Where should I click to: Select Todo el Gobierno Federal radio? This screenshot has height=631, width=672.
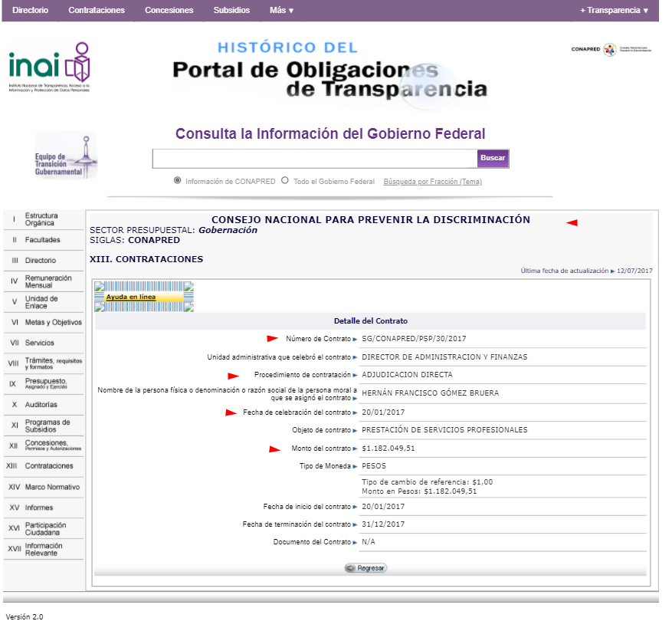tap(285, 181)
